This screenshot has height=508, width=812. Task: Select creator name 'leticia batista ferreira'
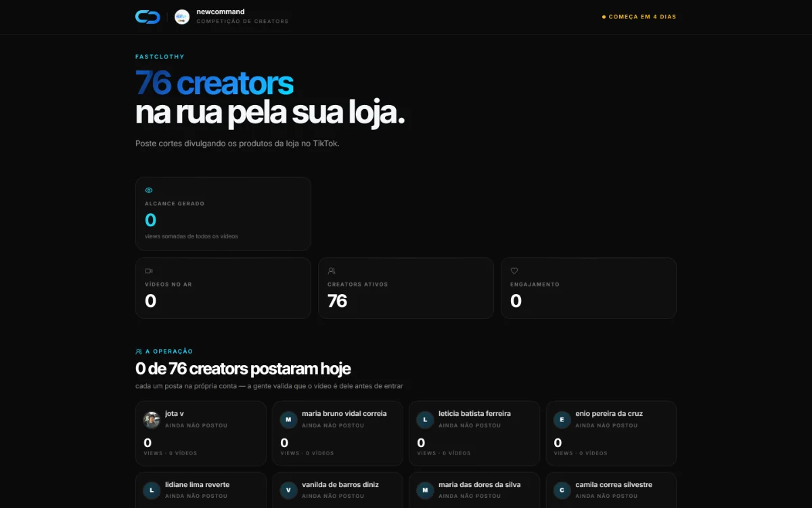[x=474, y=413]
